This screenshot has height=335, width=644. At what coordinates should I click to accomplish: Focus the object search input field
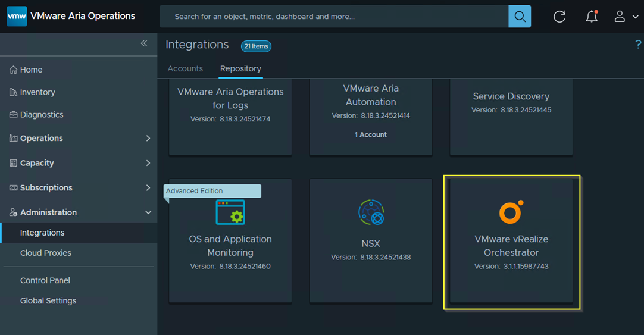click(x=334, y=17)
